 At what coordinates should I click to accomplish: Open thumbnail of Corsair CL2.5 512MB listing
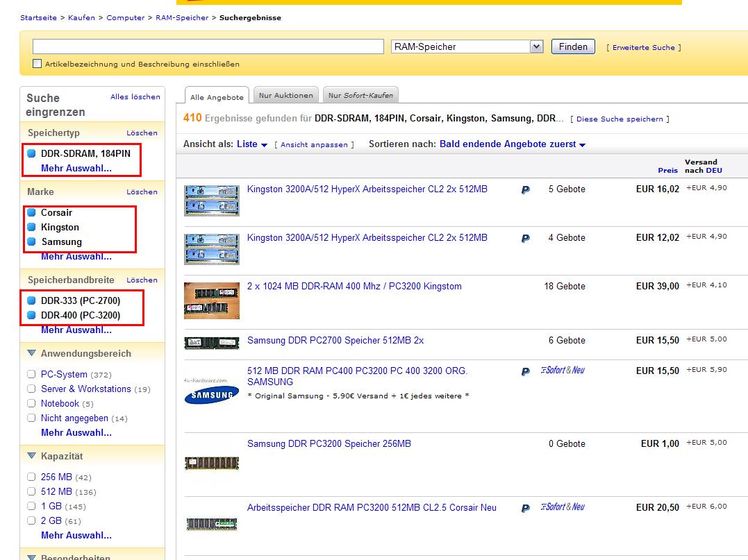pyautogui.click(x=212, y=524)
